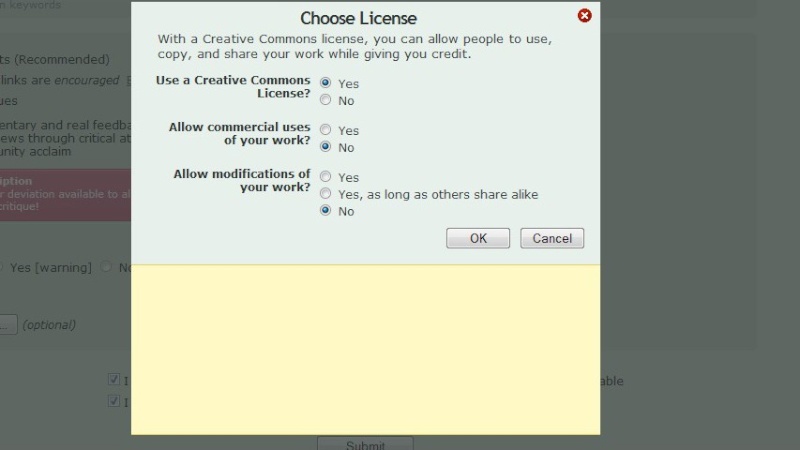This screenshot has width=800, height=450.
Task: Click the 'Allow modifications of your work?' label
Action: pos(242,181)
